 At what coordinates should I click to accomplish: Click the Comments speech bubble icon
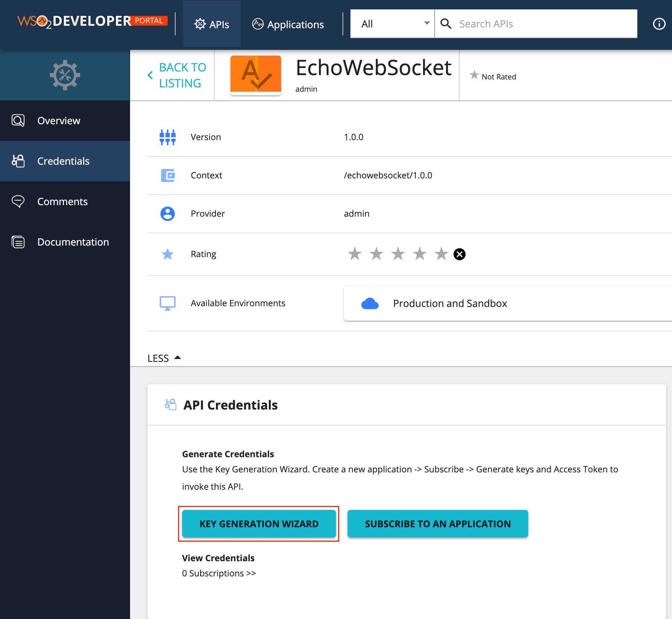click(x=18, y=202)
